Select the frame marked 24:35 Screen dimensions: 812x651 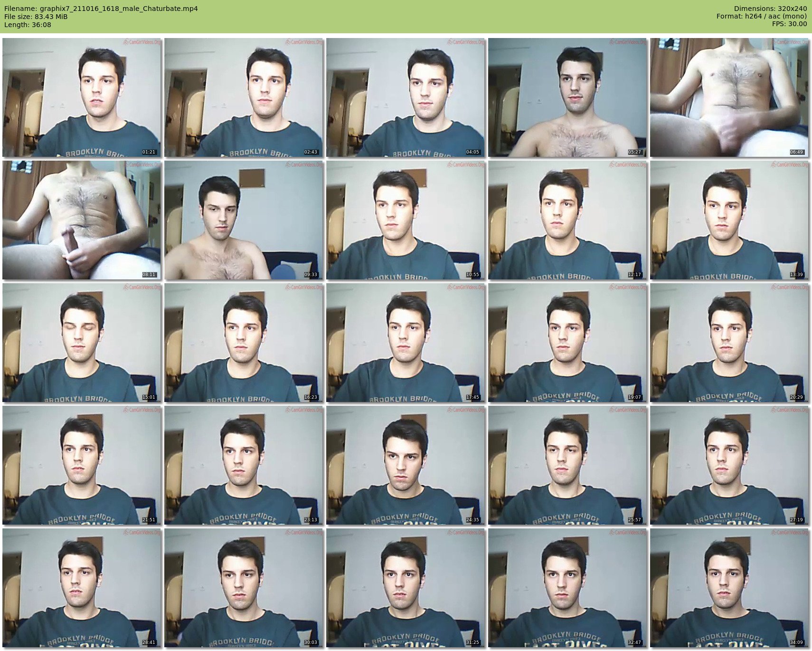tap(406, 465)
